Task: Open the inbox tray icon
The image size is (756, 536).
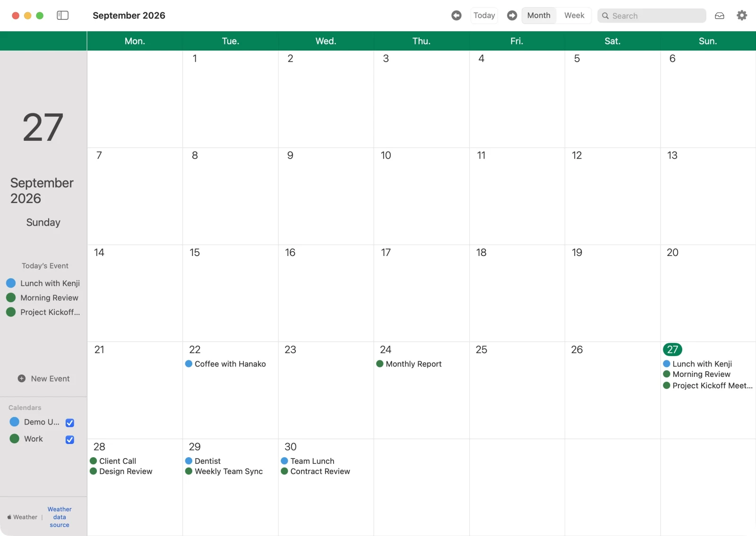Action: pyautogui.click(x=719, y=16)
